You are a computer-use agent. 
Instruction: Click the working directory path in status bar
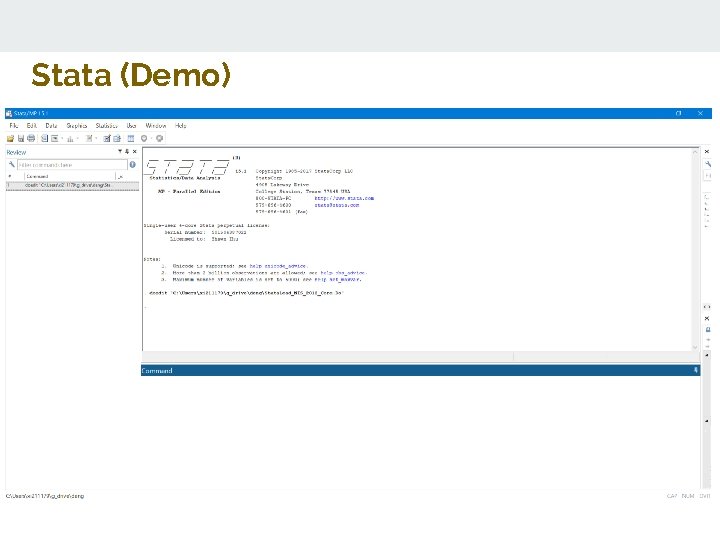coord(45,496)
